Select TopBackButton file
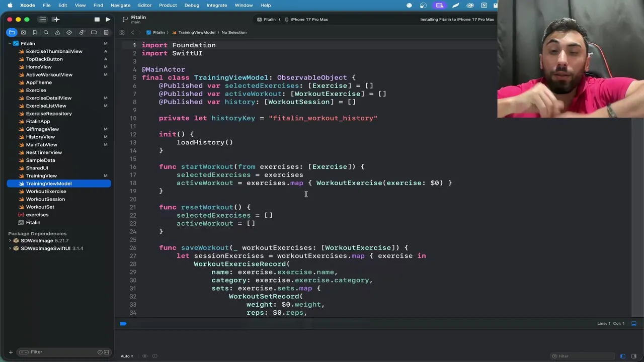644x362 pixels. (44, 59)
